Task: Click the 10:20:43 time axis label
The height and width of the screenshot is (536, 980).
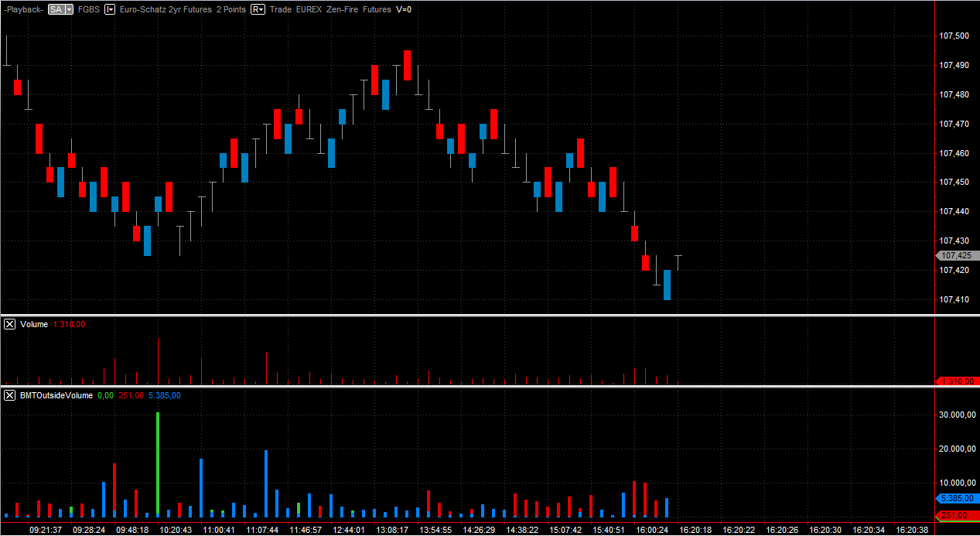Action: pyautogui.click(x=176, y=530)
